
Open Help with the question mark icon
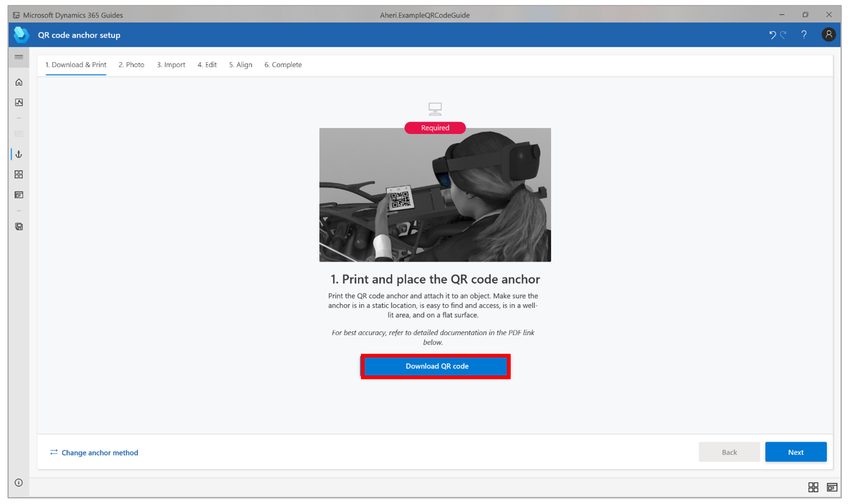803,35
